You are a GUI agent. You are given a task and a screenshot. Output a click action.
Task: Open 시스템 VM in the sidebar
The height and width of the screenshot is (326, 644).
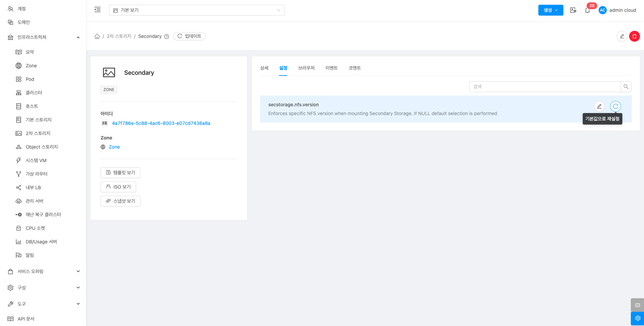point(36,160)
